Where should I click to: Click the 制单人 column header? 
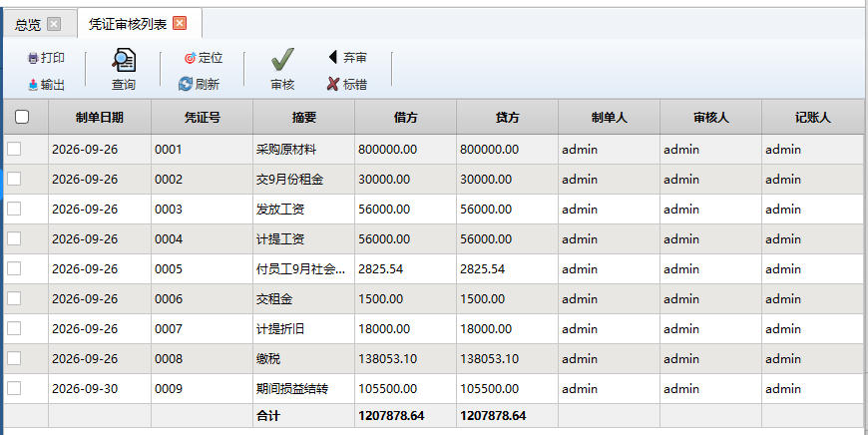pyautogui.click(x=610, y=118)
